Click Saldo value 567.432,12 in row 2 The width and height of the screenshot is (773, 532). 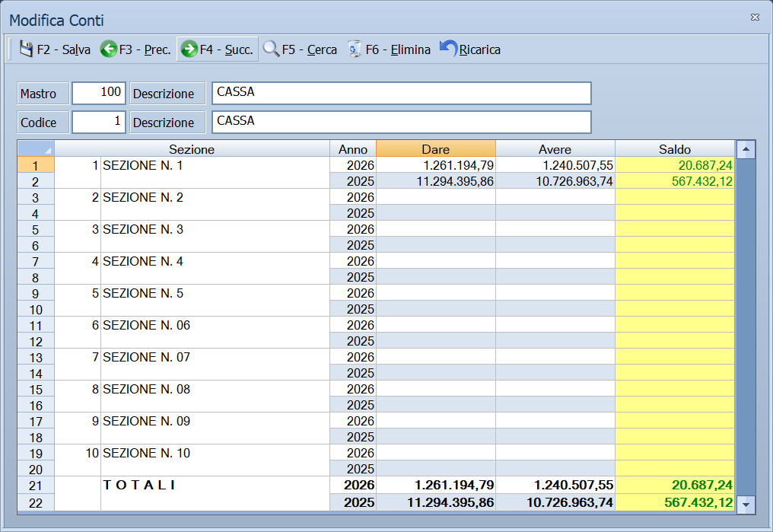[675, 181]
